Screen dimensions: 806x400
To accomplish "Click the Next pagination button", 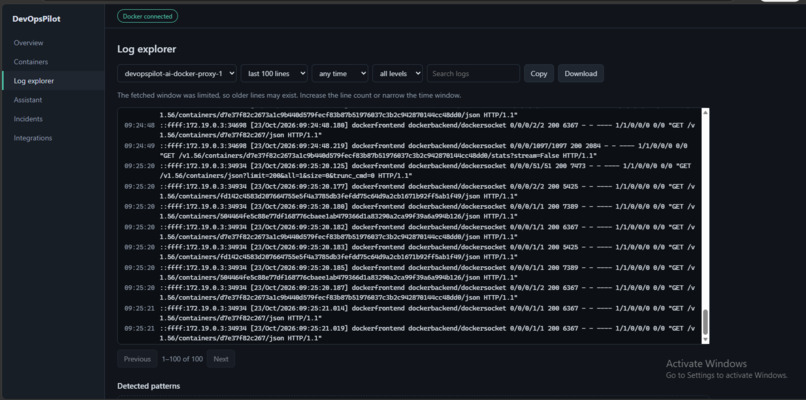I will (221, 359).
